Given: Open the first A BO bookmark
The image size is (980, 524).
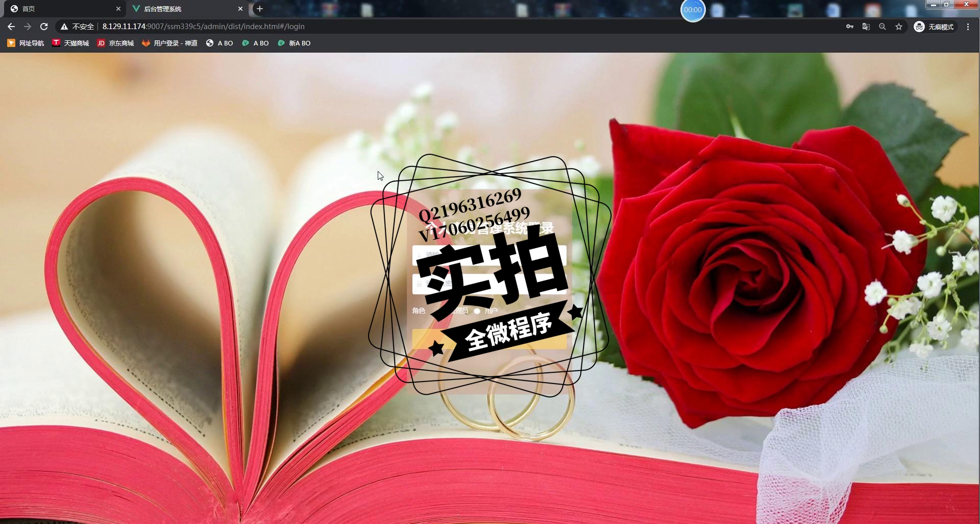Looking at the screenshot, I should click(219, 43).
